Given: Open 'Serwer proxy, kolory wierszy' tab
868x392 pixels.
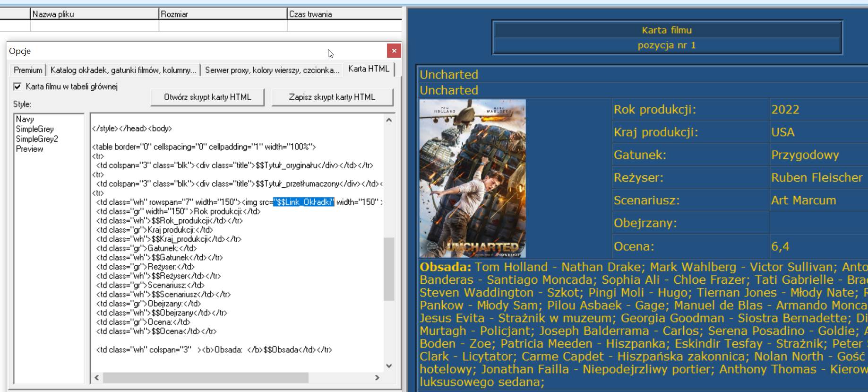Looking at the screenshot, I should tap(272, 70).
